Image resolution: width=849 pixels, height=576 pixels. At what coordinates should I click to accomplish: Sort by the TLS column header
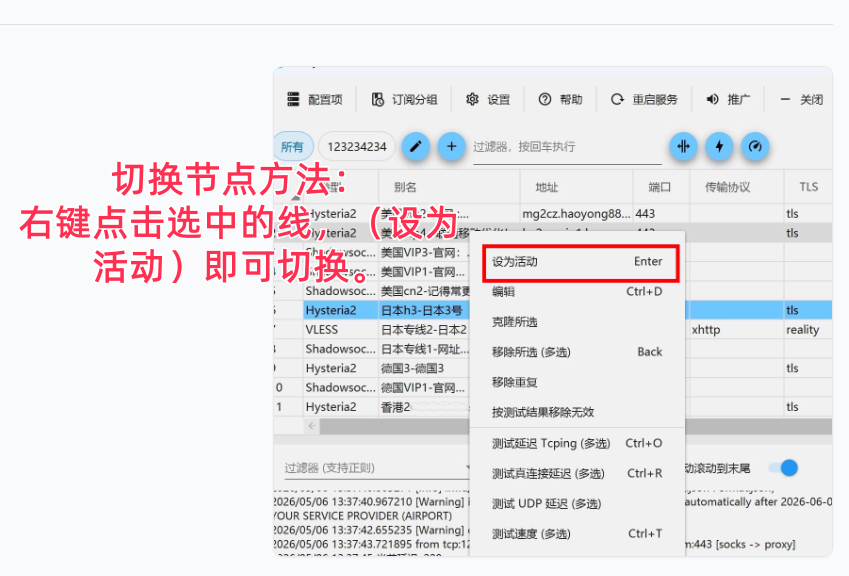808,187
